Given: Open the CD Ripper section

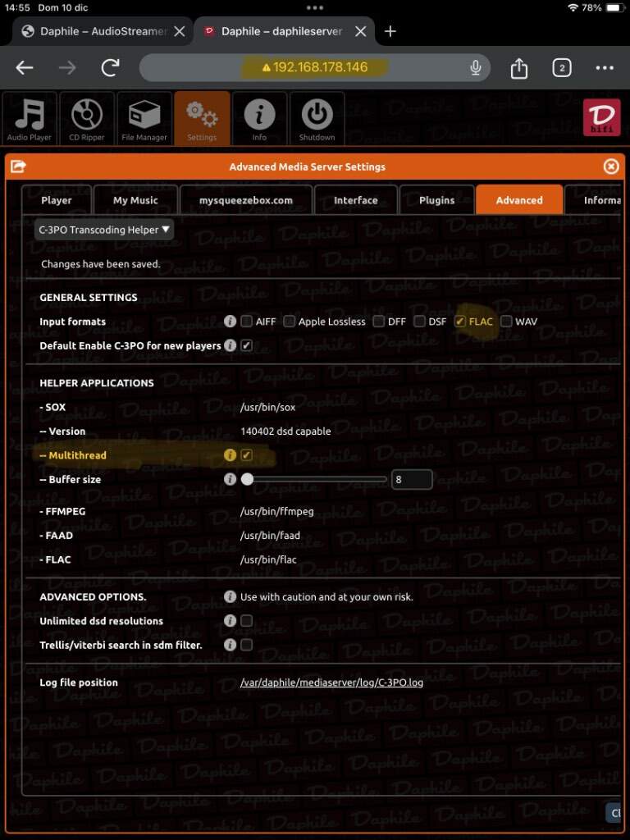Looking at the screenshot, I should (87, 118).
